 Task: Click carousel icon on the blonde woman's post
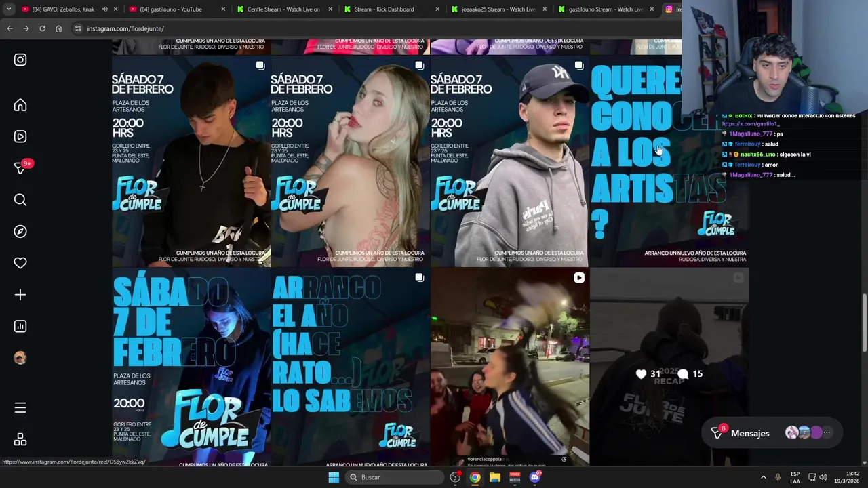click(x=419, y=66)
